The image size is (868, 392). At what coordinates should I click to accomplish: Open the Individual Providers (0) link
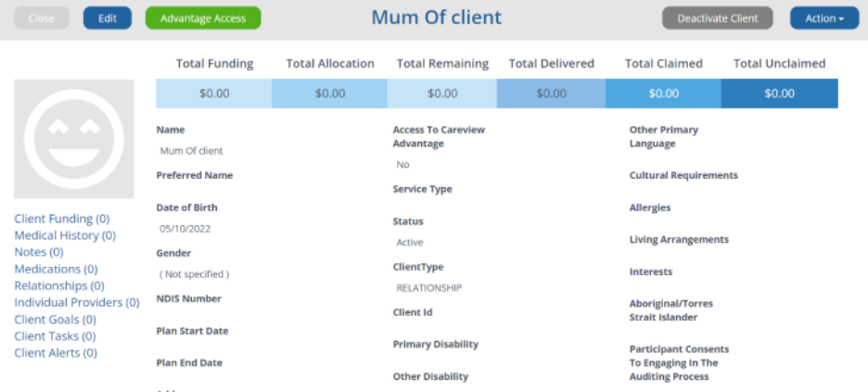click(77, 302)
